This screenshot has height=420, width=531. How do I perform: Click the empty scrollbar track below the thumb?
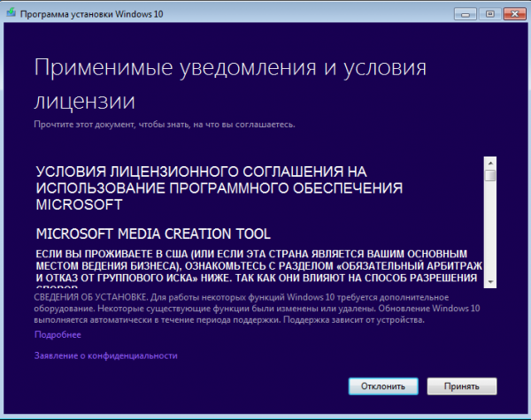click(x=490, y=229)
